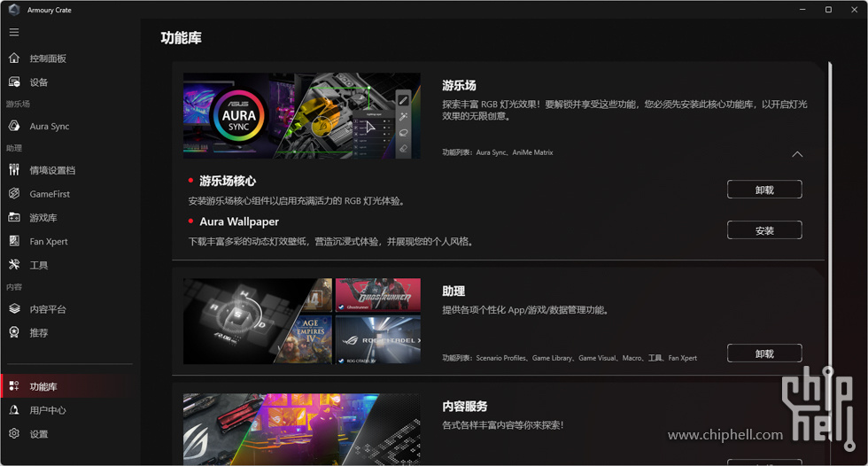Click the 功能库 page heading
Viewport: 868px width, 466px height.
(181, 37)
